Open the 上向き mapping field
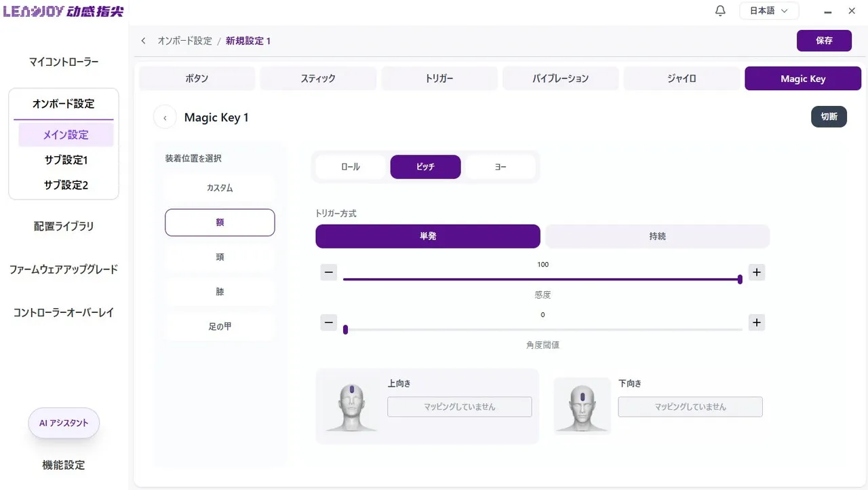The width and height of the screenshot is (868, 490). pyautogui.click(x=459, y=407)
